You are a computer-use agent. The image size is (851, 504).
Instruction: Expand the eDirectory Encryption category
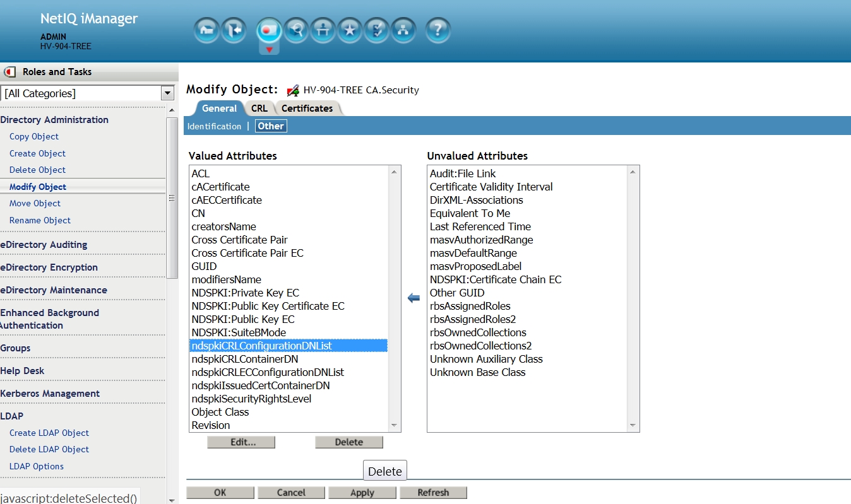coord(49,267)
